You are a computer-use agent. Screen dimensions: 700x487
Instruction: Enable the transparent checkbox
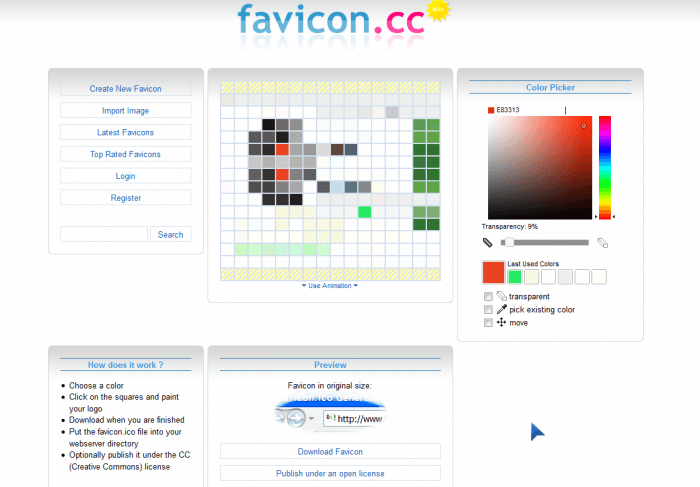click(488, 296)
